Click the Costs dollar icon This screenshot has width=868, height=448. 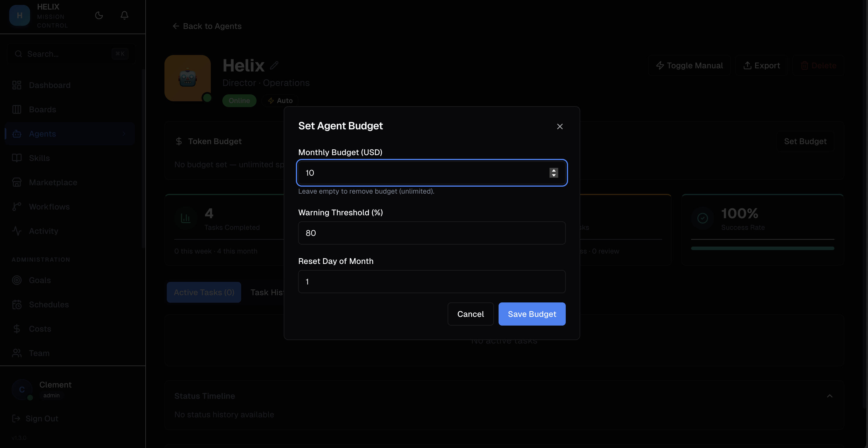click(17, 329)
